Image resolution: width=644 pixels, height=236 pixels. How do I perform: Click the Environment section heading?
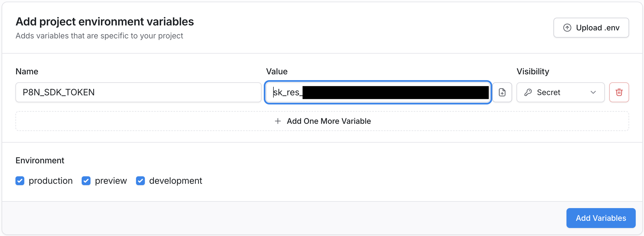point(40,160)
